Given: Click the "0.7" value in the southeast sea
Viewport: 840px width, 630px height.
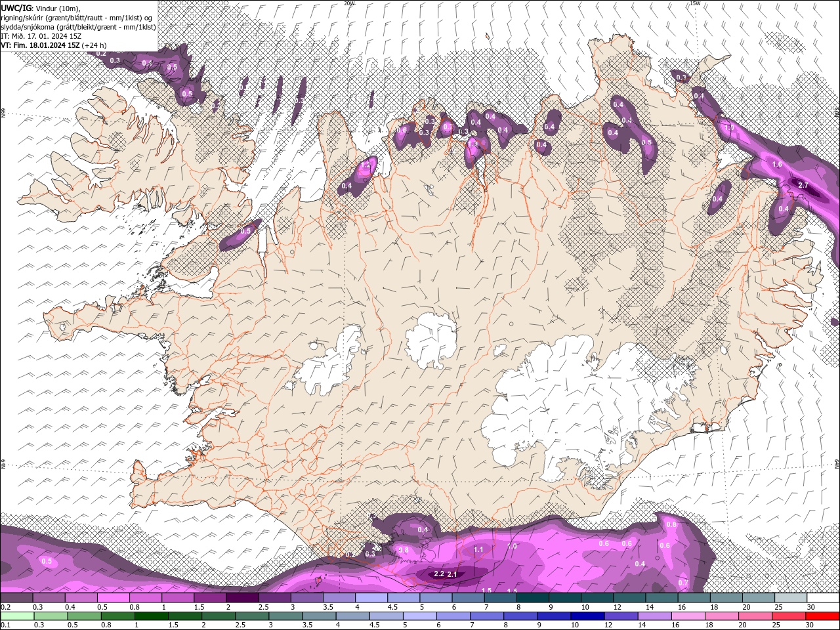Looking at the screenshot, I should 683,583.
